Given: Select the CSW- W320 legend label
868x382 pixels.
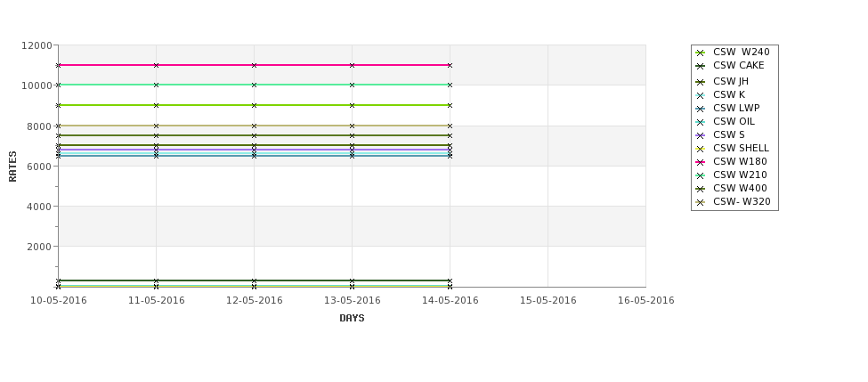Looking at the screenshot, I should pos(742,201).
